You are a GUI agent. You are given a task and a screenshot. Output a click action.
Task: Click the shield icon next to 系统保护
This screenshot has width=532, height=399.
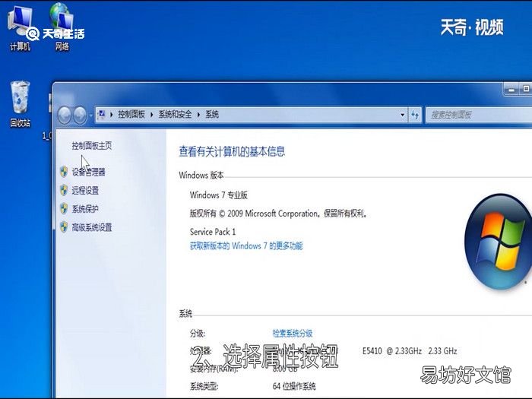point(64,208)
